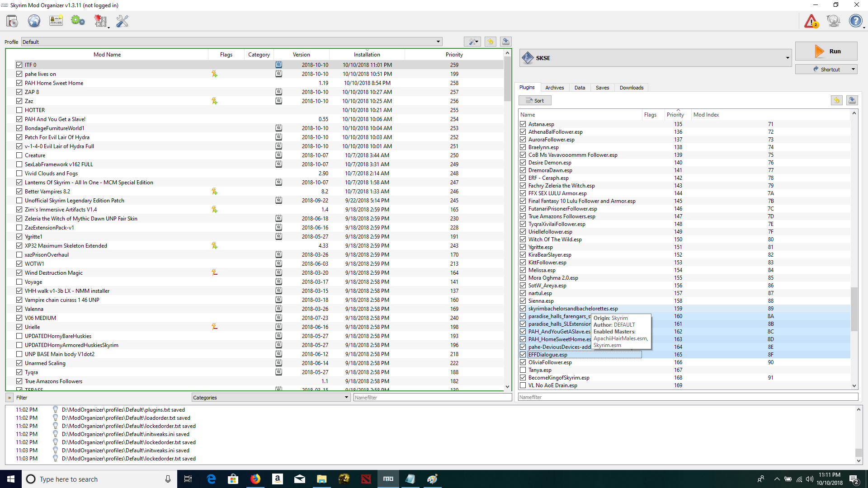Click the mod list vertical scrollbar thumb
The height and width of the screenshot is (488, 868).
tap(507, 79)
